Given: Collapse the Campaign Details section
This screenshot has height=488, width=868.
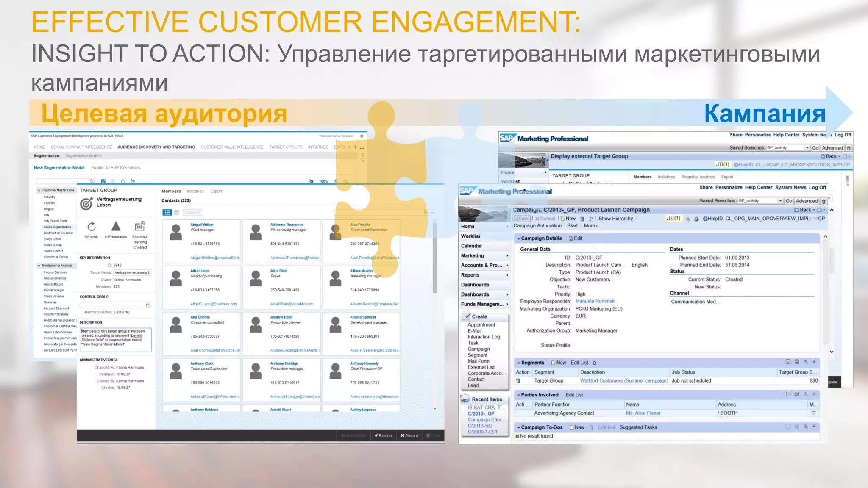Looking at the screenshot, I should tap(519, 238).
